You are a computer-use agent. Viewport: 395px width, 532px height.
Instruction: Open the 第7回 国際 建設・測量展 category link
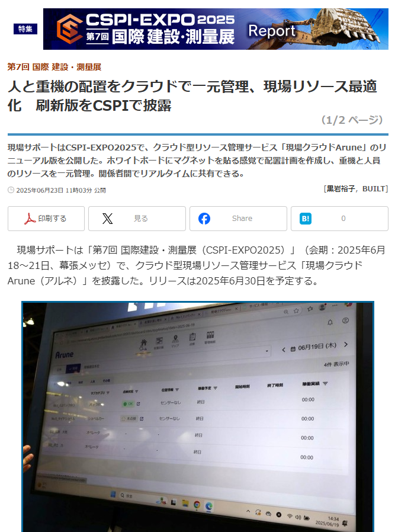click(54, 67)
